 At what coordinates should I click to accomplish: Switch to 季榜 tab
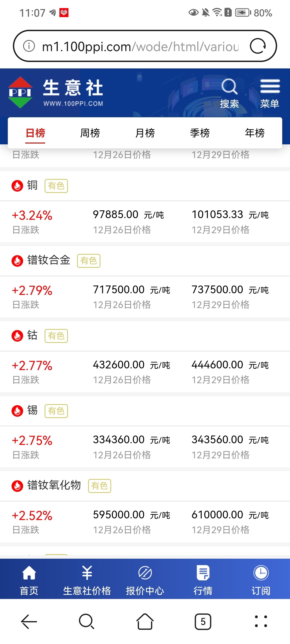(x=200, y=133)
